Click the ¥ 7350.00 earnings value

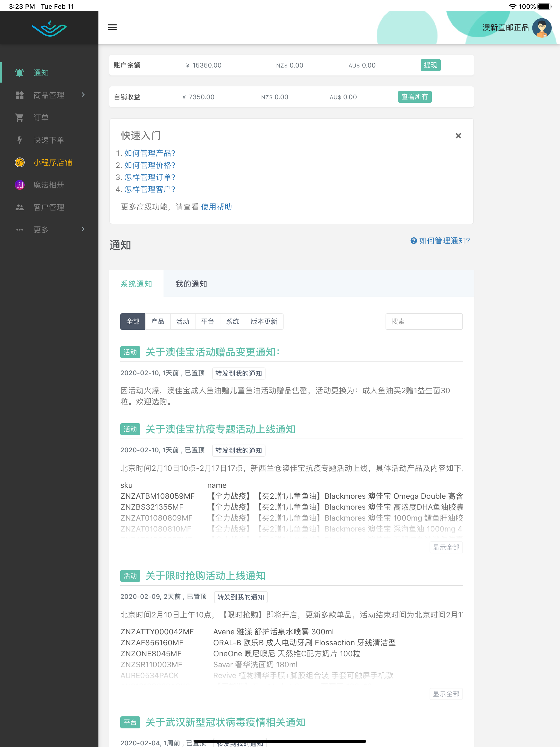[x=198, y=97]
